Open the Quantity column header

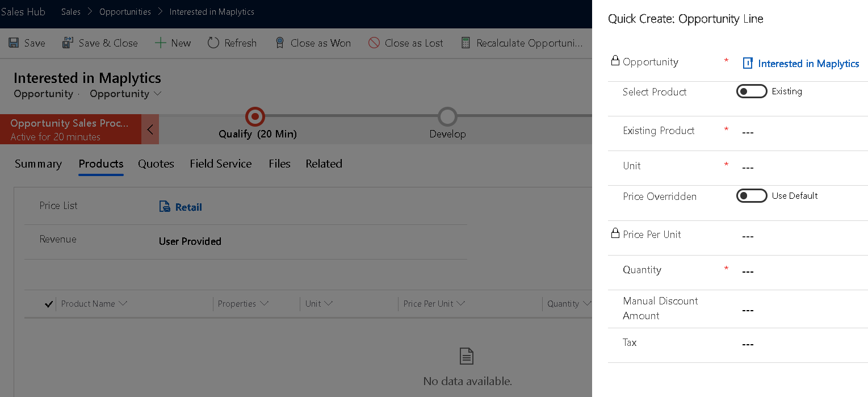(569, 304)
